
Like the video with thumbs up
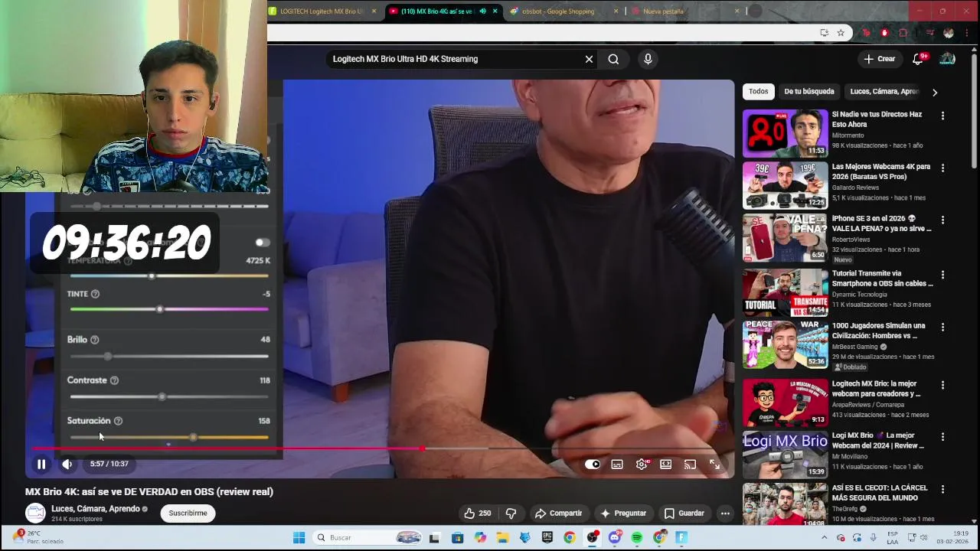coord(478,514)
